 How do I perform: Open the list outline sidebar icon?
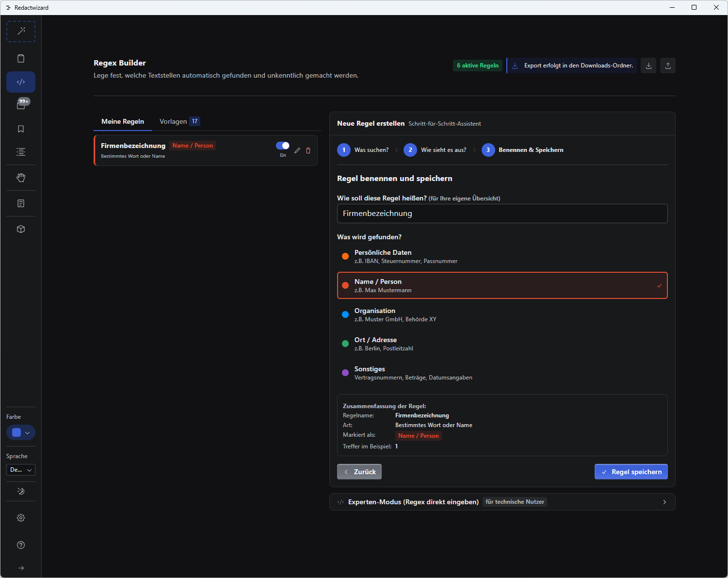coord(21,152)
